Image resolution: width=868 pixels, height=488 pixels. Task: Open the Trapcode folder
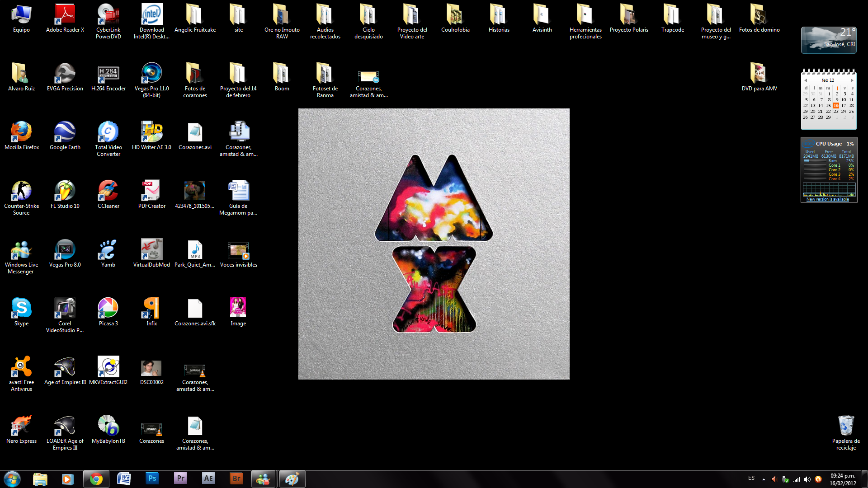(672, 18)
